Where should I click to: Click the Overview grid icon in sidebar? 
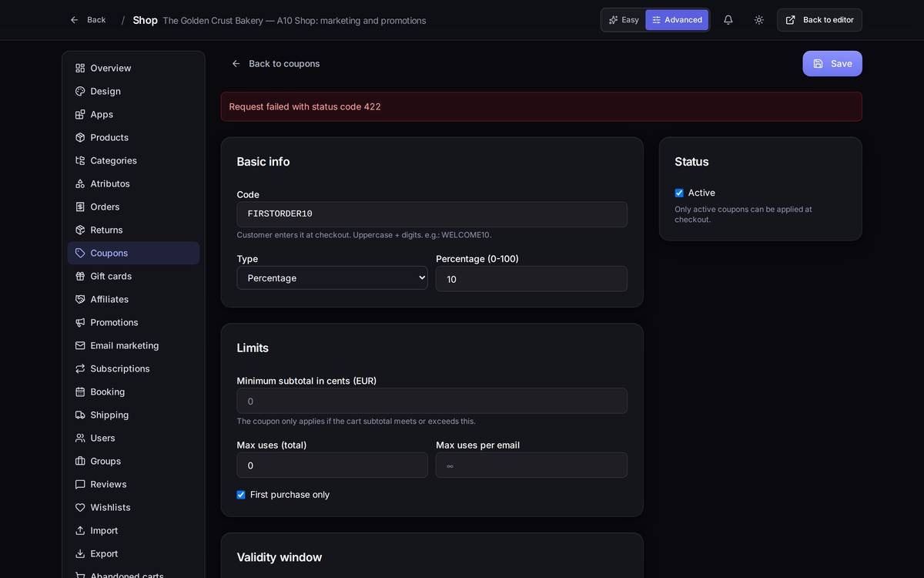80,68
